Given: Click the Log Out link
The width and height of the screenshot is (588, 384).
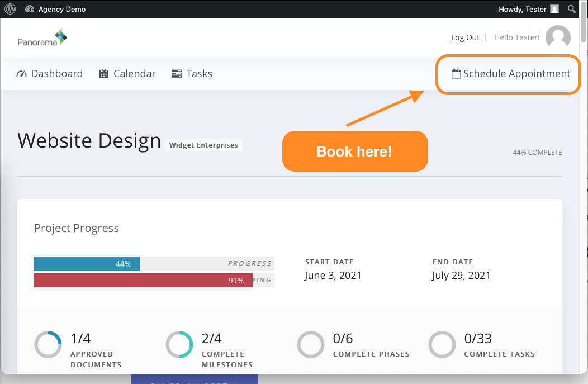Looking at the screenshot, I should [x=465, y=37].
